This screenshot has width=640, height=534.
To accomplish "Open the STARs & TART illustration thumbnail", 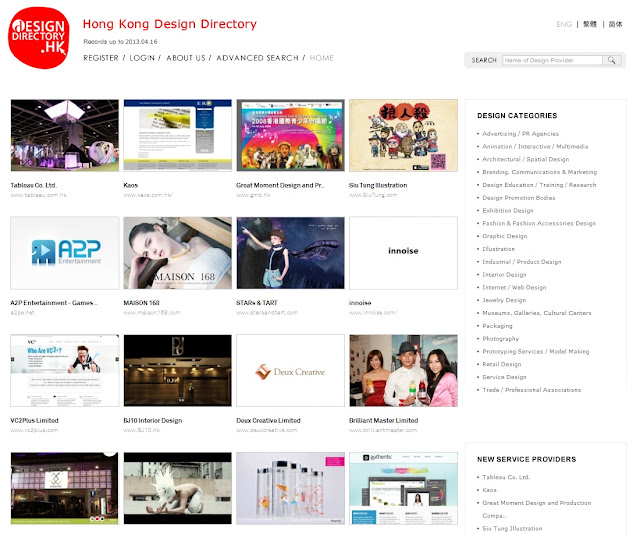I will pyautogui.click(x=291, y=253).
